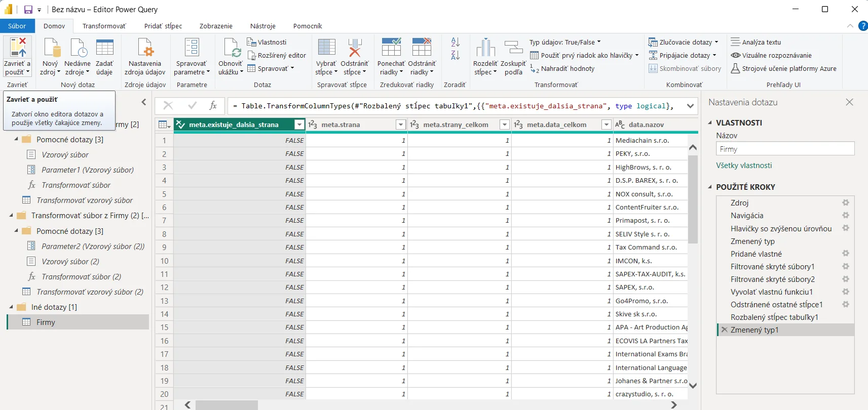Use Použiť prvý riadok ako hlavičky
The image size is (868, 410).
point(584,55)
